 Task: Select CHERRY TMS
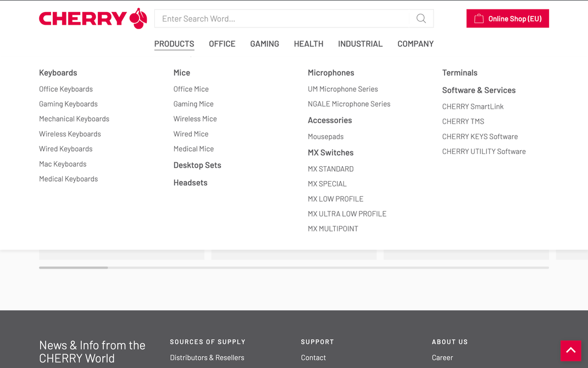pos(463,122)
